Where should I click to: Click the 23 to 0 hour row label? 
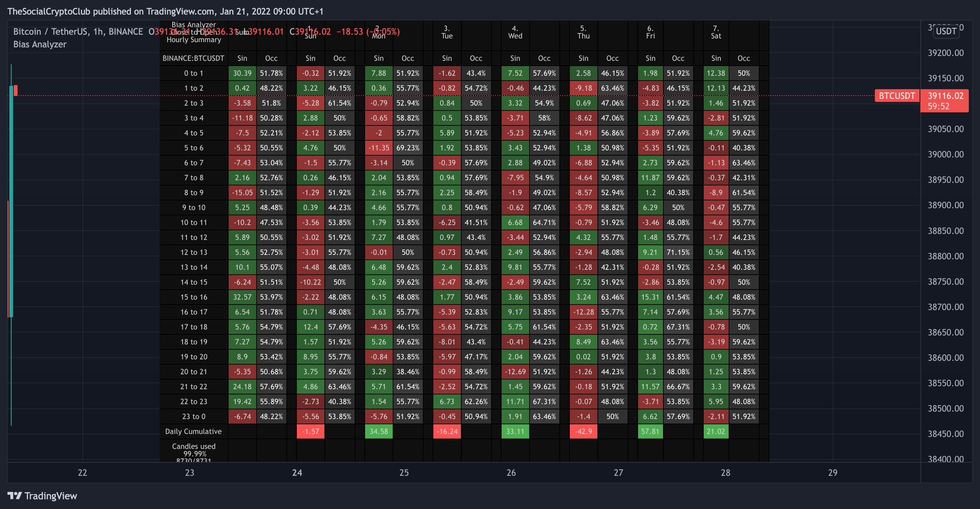click(x=193, y=416)
